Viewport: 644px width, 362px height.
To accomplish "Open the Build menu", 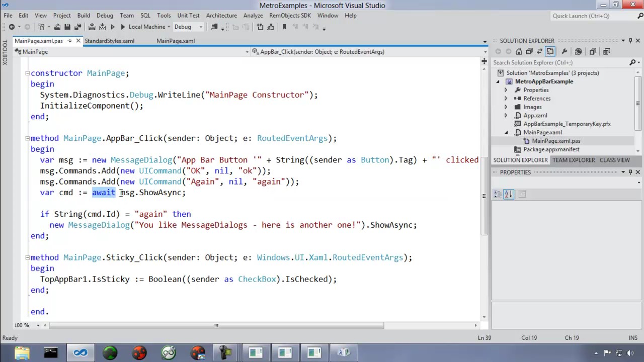I will click(x=84, y=16).
